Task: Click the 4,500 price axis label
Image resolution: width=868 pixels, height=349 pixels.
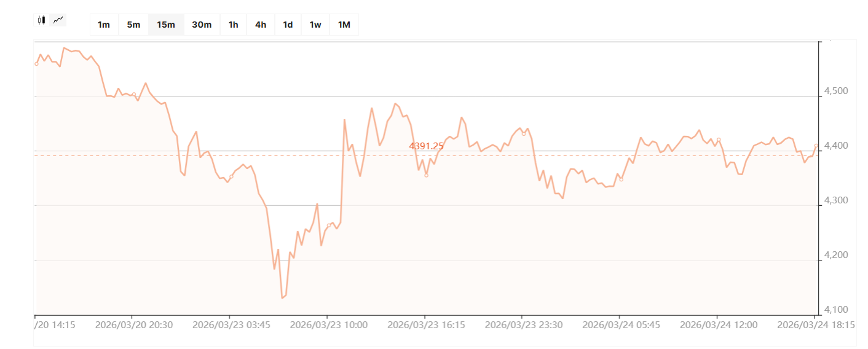Action: (x=835, y=92)
